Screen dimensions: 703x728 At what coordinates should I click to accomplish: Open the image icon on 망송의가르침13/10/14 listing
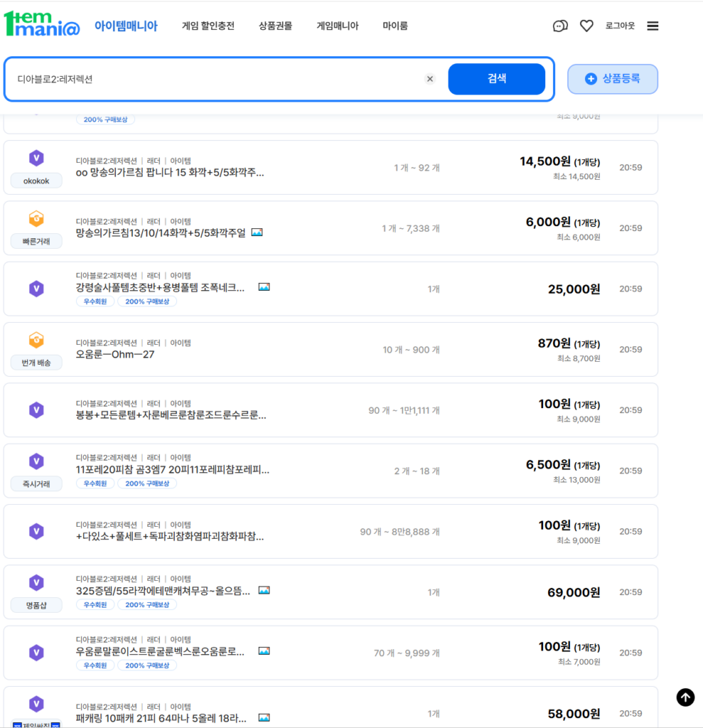(257, 232)
